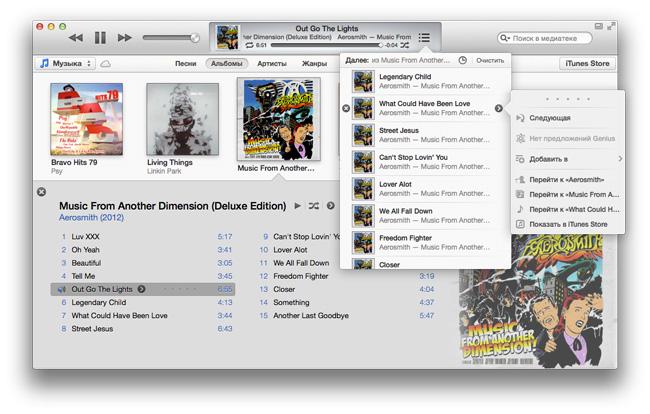Open arrow menu for What Could Have Been Love
This screenshot has width=650, height=414.
499,109
